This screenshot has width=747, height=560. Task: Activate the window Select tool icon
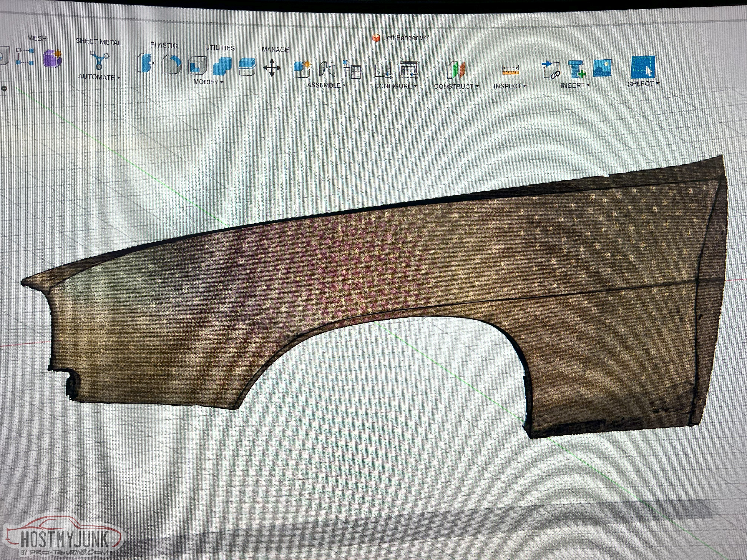[x=643, y=67]
